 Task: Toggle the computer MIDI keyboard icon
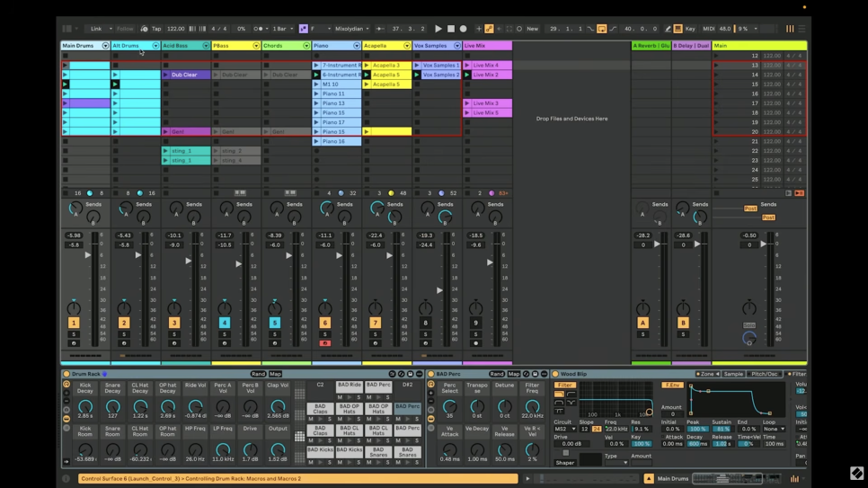click(x=678, y=29)
